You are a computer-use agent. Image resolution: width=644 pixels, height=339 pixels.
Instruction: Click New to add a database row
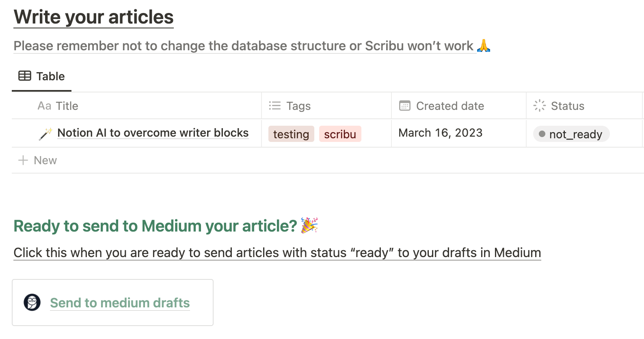tap(45, 160)
